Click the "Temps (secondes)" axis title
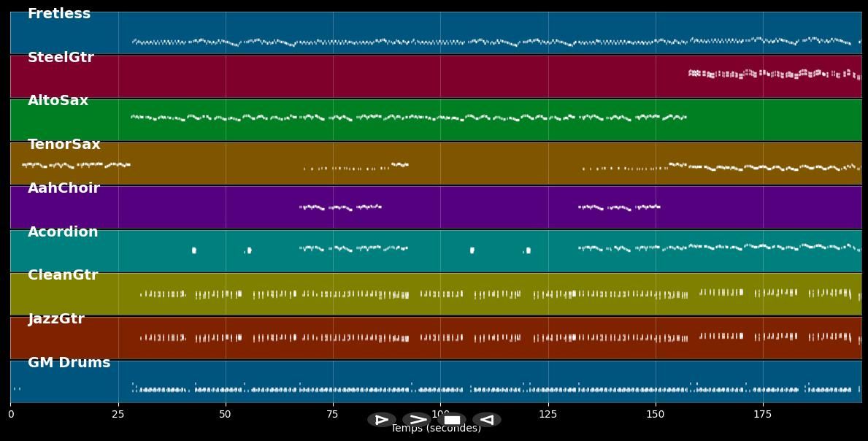Viewport: 868px width, 441px height. pyautogui.click(x=436, y=429)
